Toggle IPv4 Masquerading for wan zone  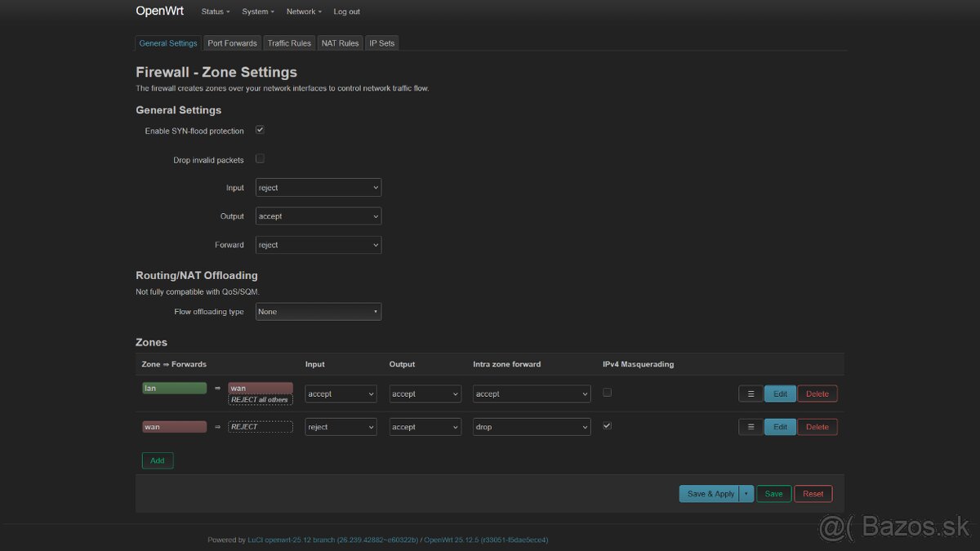(x=607, y=426)
